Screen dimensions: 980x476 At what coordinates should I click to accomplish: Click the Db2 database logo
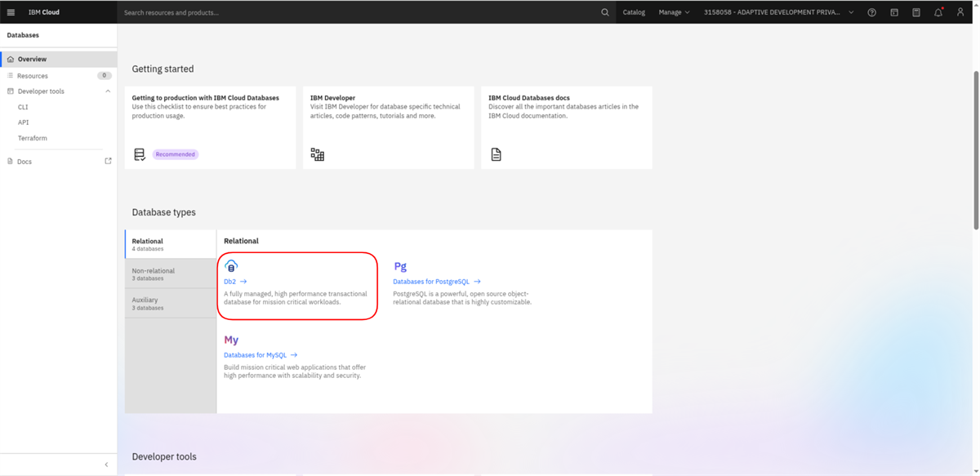pyautogui.click(x=231, y=266)
